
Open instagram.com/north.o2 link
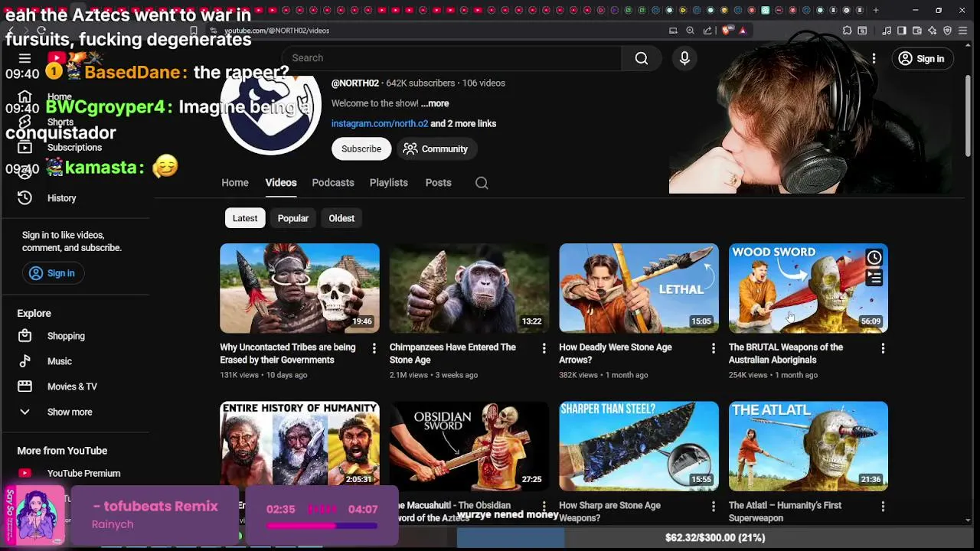pos(380,123)
